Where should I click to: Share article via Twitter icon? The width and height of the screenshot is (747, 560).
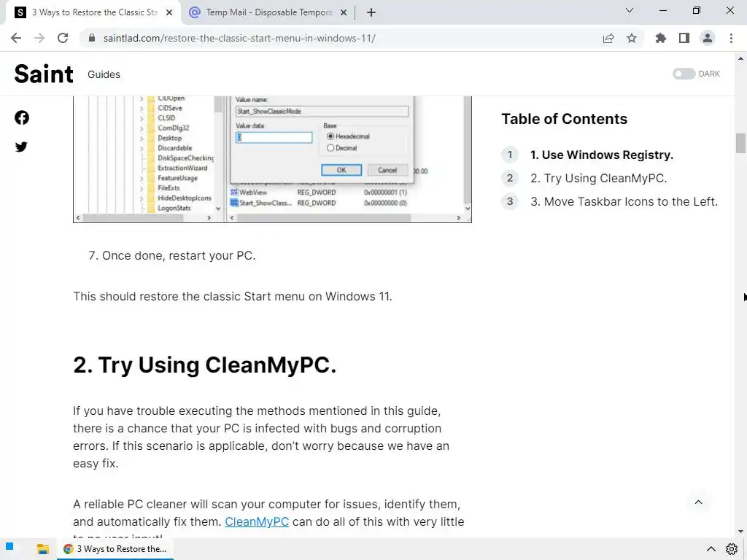(21, 147)
